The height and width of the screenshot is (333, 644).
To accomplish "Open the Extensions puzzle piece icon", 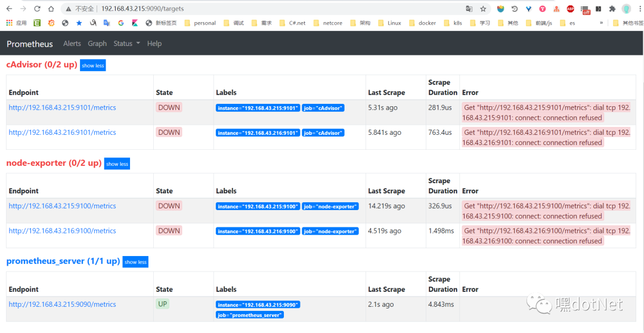I will (612, 9).
